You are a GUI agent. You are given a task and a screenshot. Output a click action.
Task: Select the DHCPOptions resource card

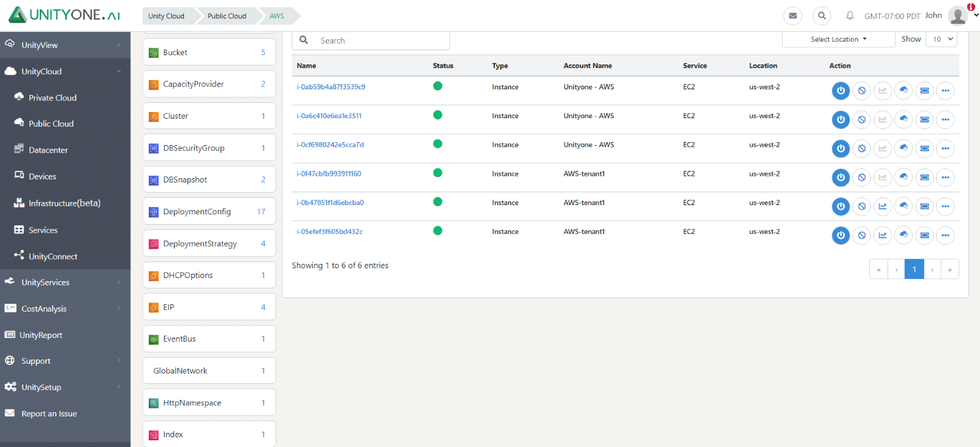(209, 275)
